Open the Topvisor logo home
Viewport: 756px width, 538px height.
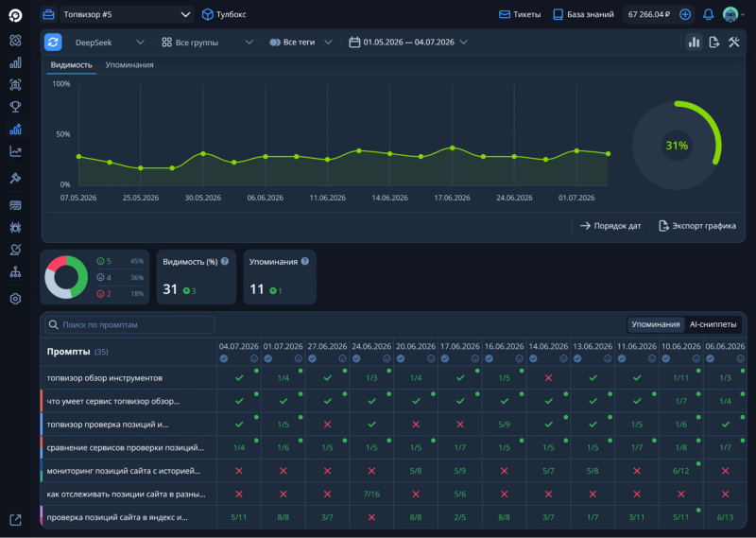click(15, 15)
